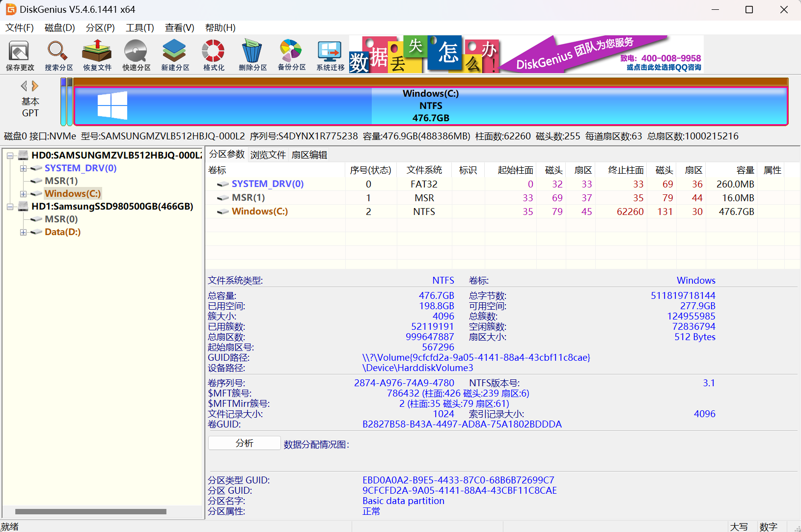
Task: Open the View (查看) menu
Action: pos(180,28)
